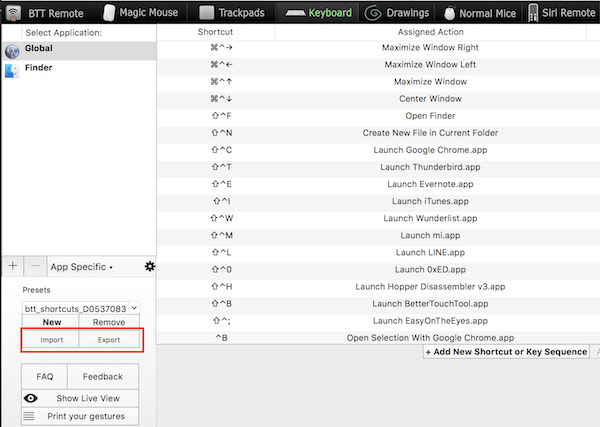The height and width of the screenshot is (427, 600).
Task: Open the BTT Remote tab
Action: point(45,13)
